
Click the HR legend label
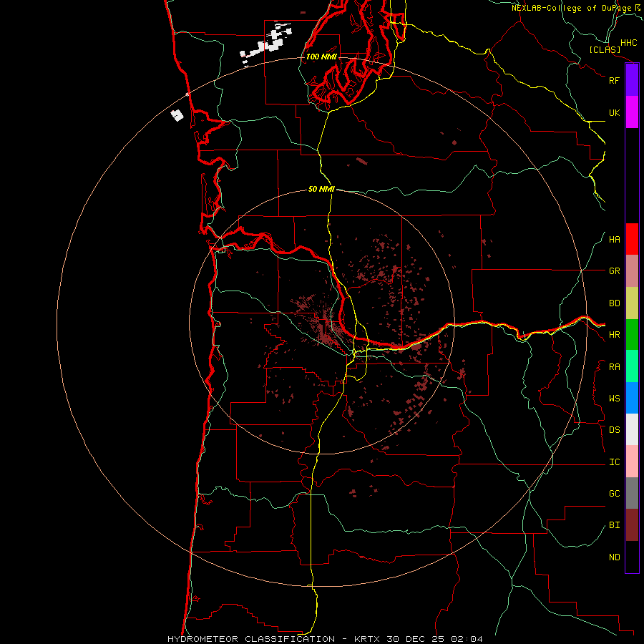614,335
